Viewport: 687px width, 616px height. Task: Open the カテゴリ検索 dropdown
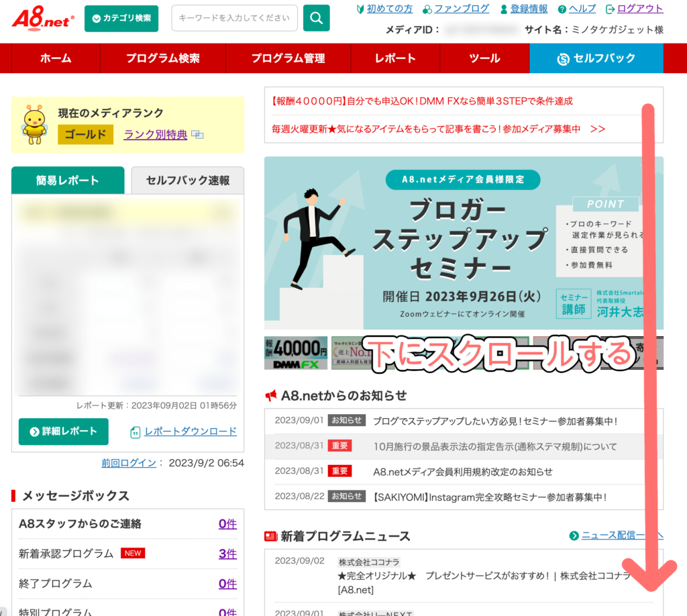(x=121, y=18)
